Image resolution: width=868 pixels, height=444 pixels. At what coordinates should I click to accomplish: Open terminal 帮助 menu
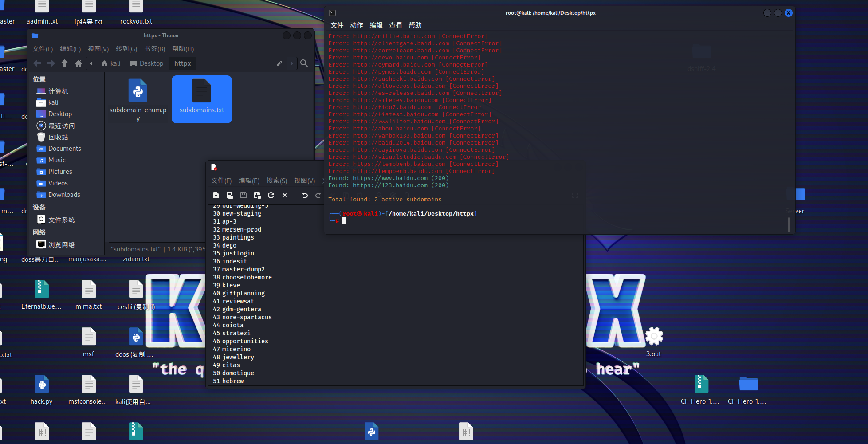415,25
